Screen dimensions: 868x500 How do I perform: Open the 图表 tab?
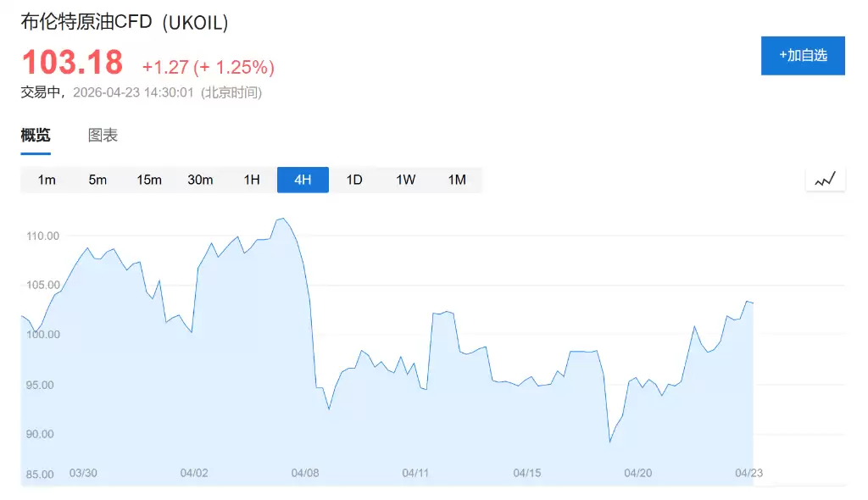pyautogui.click(x=103, y=136)
